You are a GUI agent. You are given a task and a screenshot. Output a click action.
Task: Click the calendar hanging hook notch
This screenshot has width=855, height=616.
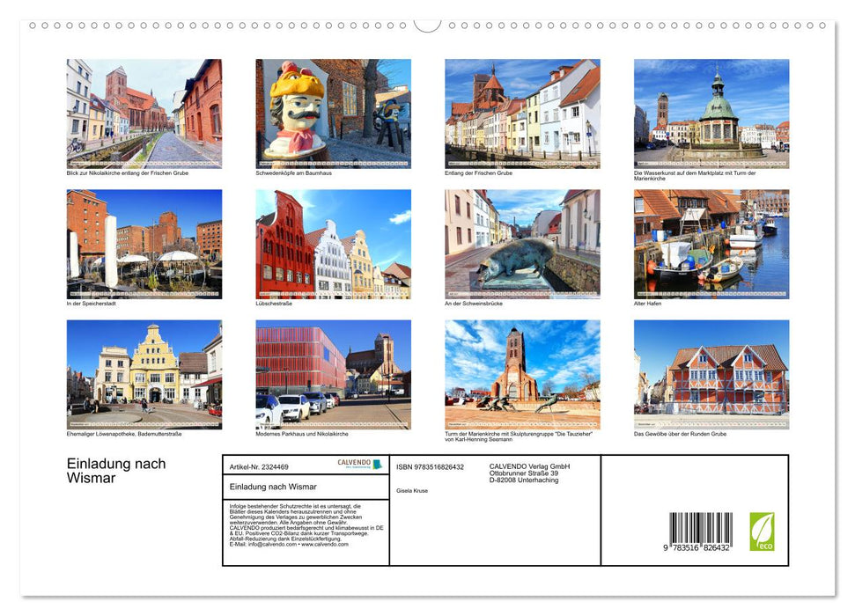pos(428,26)
